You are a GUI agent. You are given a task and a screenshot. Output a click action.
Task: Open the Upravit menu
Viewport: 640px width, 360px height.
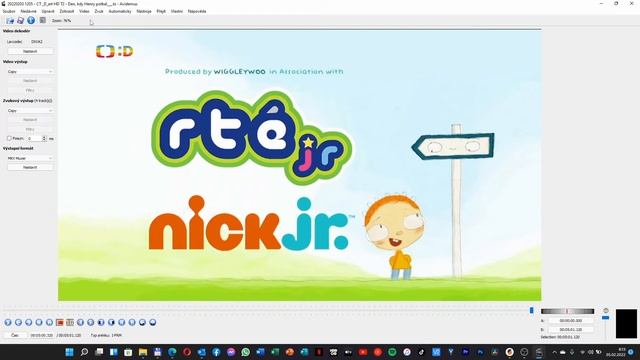(48, 11)
